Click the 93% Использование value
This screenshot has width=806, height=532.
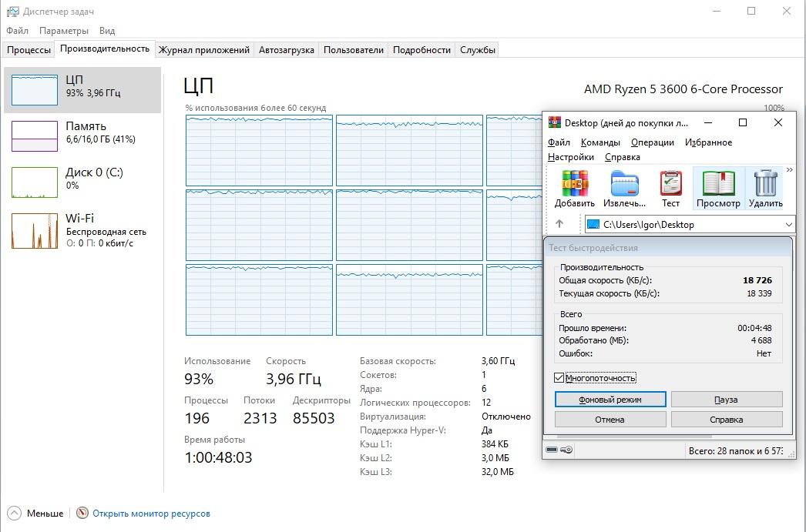click(x=199, y=379)
